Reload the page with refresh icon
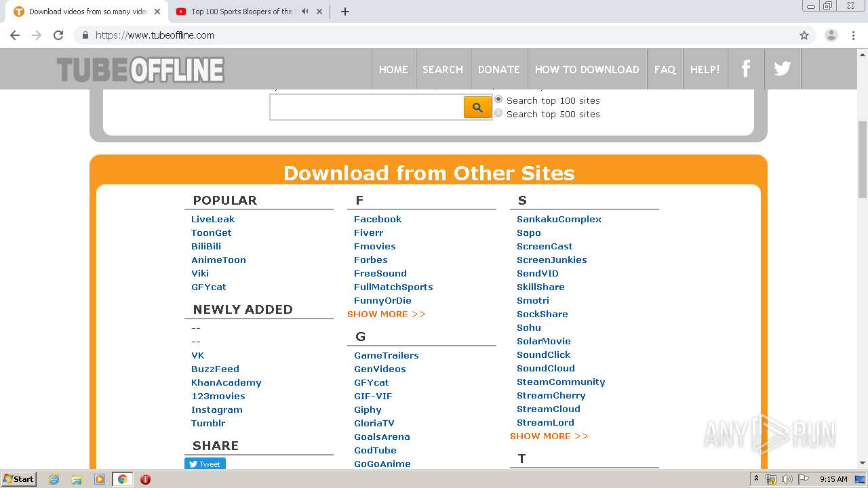This screenshot has width=868, height=488. (x=58, y=35)
